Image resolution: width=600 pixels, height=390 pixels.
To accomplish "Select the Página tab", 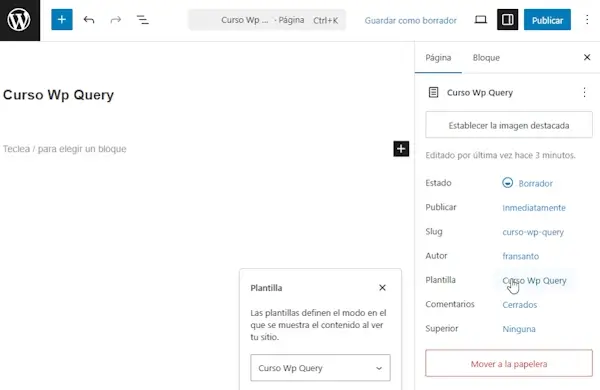I will tap(438, 57).
